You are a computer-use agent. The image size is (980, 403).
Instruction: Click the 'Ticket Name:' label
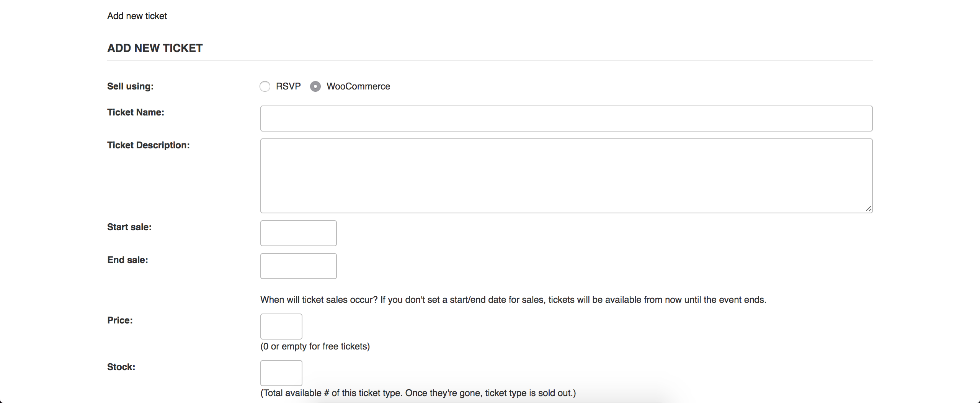point(136,112)
